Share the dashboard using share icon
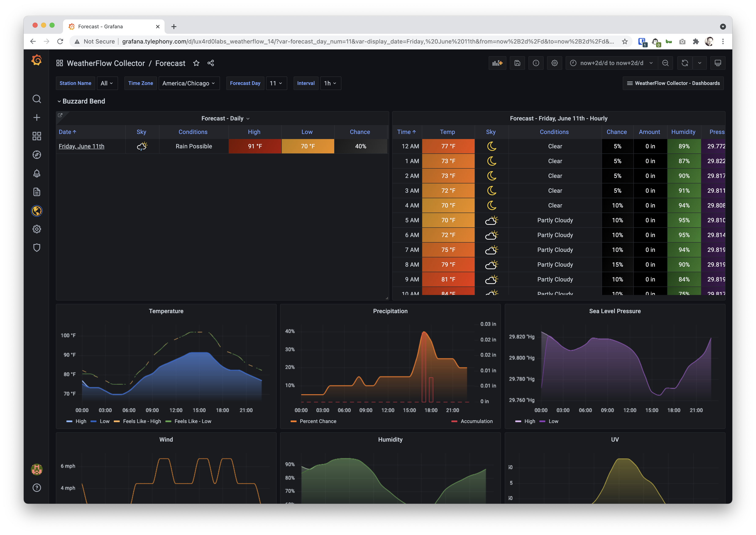This screenshot has height=535, width=756. tap(211, 63)
